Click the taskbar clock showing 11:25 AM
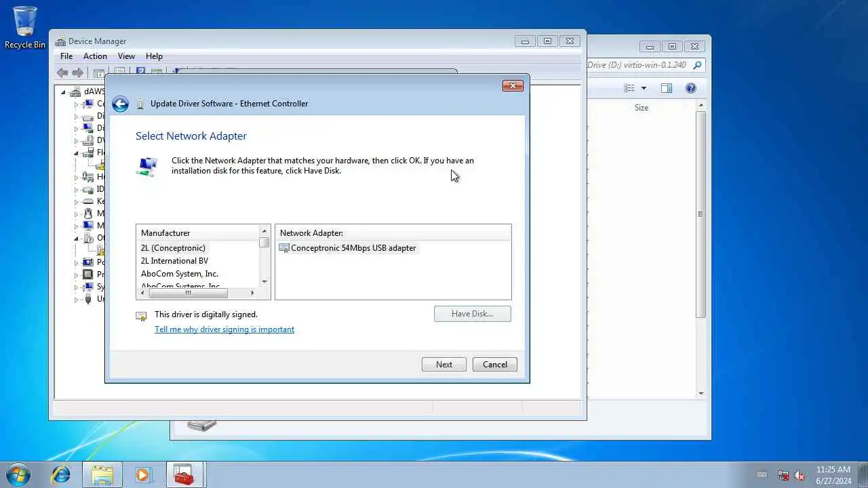Viewport: 868px width, 488px height. pos(833,475)
